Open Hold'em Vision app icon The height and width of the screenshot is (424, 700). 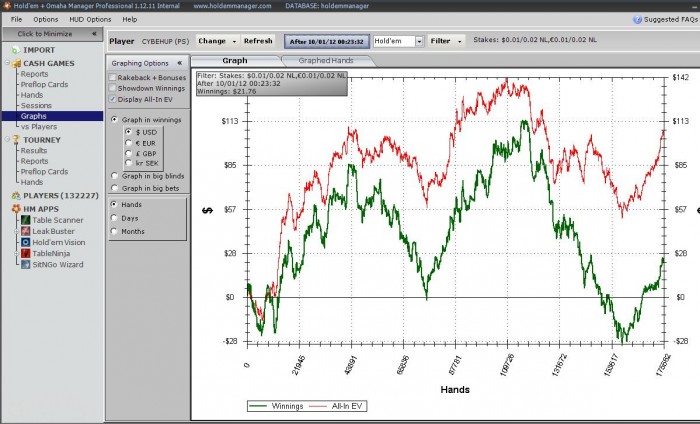25,242
